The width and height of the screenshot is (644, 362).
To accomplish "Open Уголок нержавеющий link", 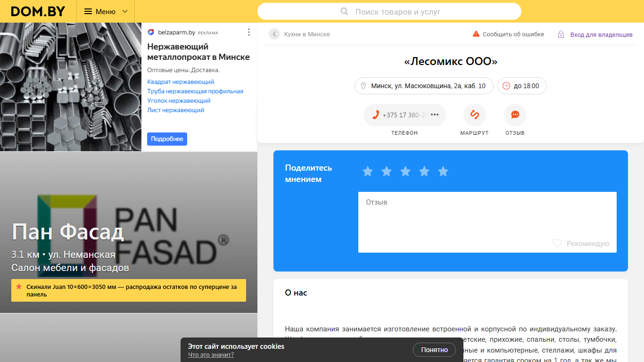I will click(179, 101).
